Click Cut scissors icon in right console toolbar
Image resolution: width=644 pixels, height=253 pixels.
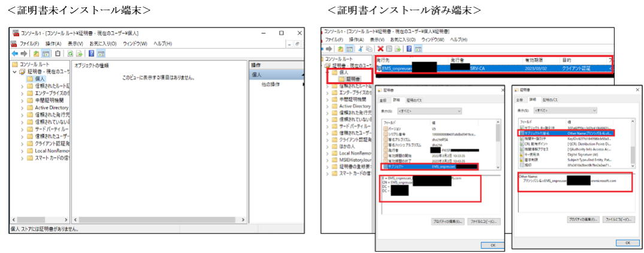coord(360,49)
